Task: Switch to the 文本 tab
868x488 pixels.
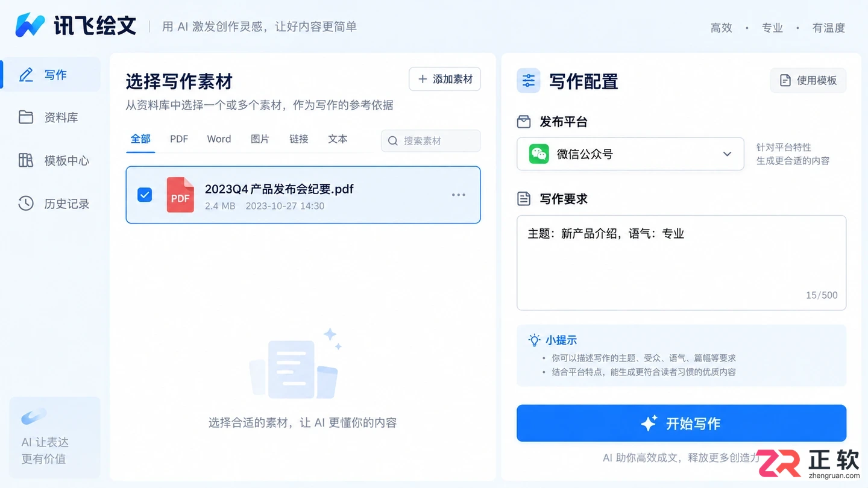Action: tap(338, 139)
